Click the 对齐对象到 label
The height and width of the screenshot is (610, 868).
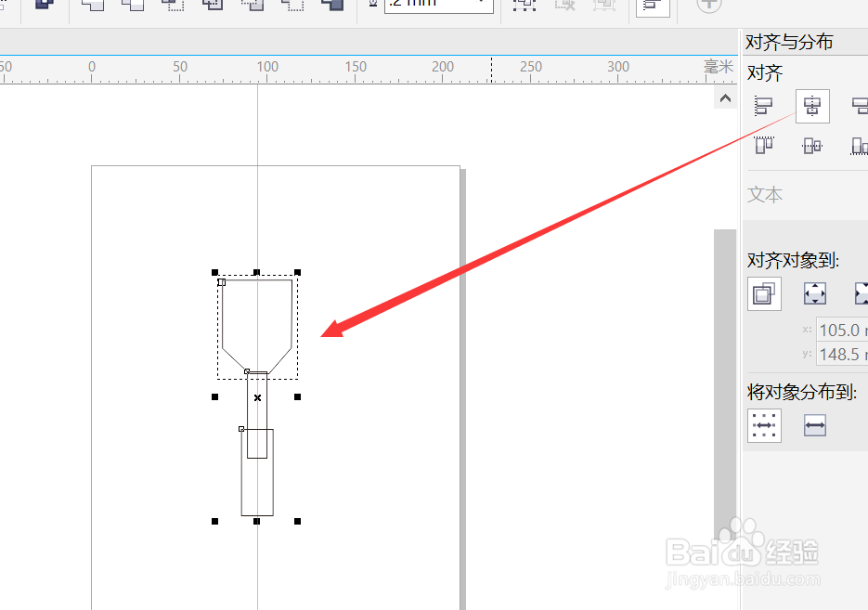coord(793,260)
